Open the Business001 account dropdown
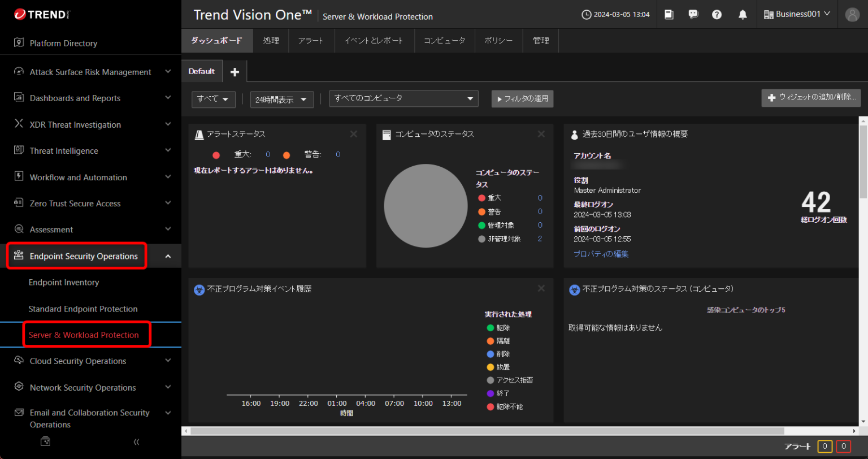The image size is (868, 459). [x=797, y=14]
